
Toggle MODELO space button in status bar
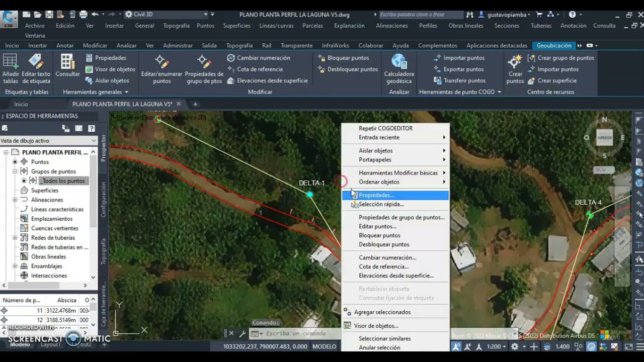click(x=324, y=346)
